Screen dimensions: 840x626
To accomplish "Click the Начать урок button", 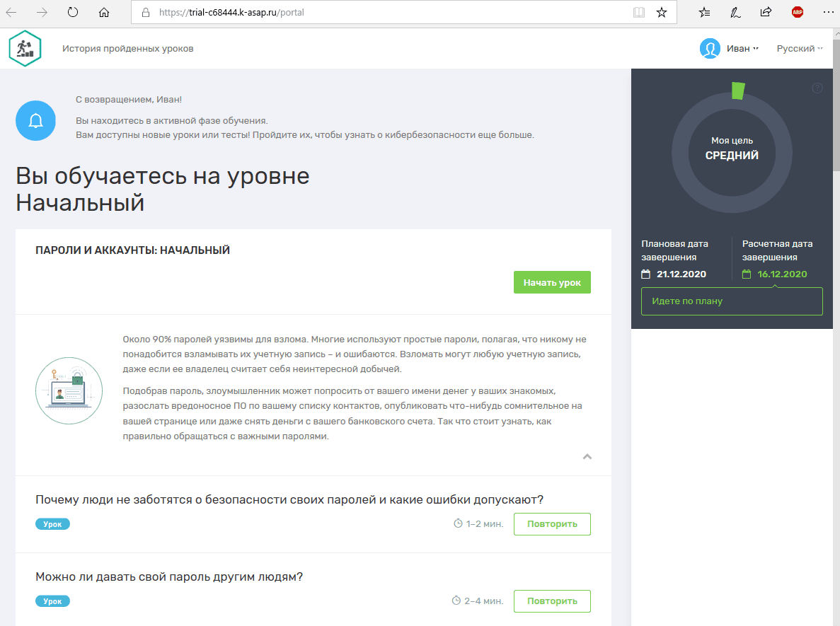I will point(552,282).
